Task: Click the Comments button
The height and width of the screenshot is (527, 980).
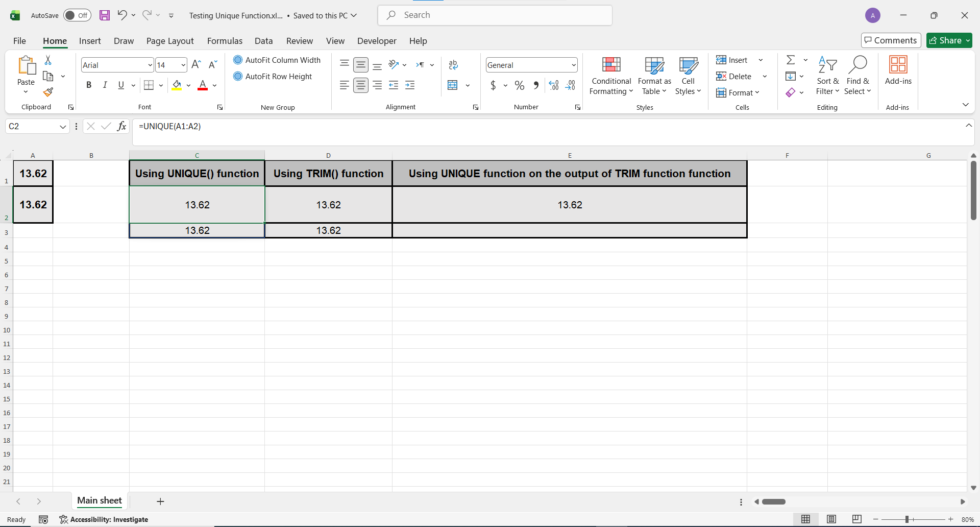Action: click(x=891, y=40)
